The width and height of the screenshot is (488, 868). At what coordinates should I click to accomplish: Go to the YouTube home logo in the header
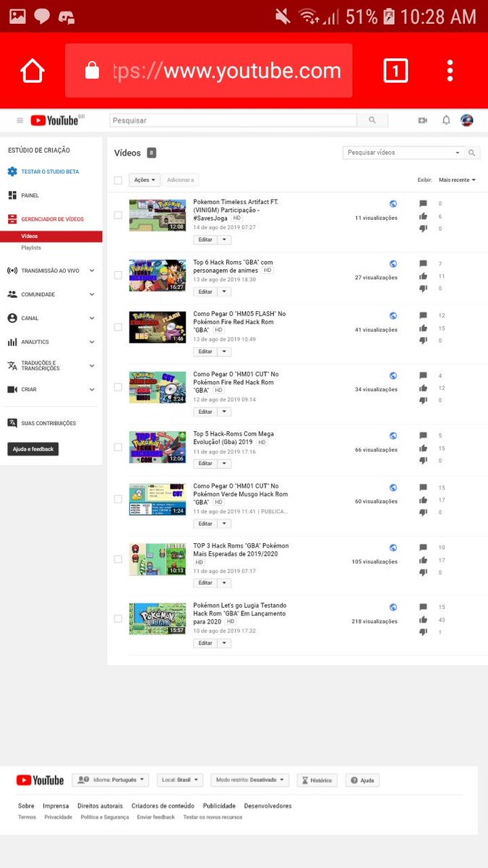click(x=54, y=121)
